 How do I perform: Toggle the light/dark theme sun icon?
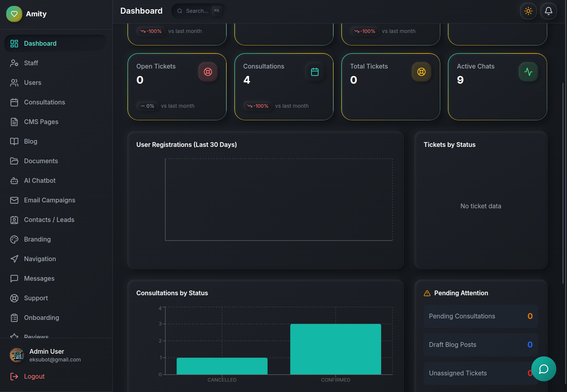pyautogui.click(x=528, y=11)
